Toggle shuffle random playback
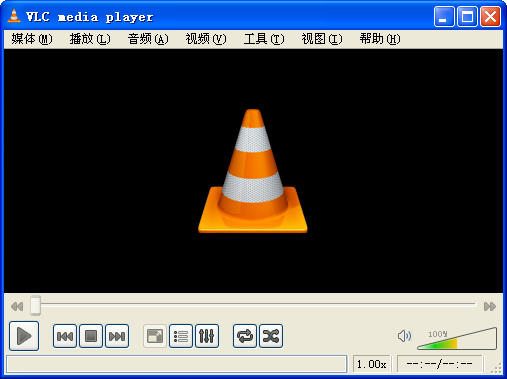The height and width of the screenshot is (379, 507). tap(271, 336)
